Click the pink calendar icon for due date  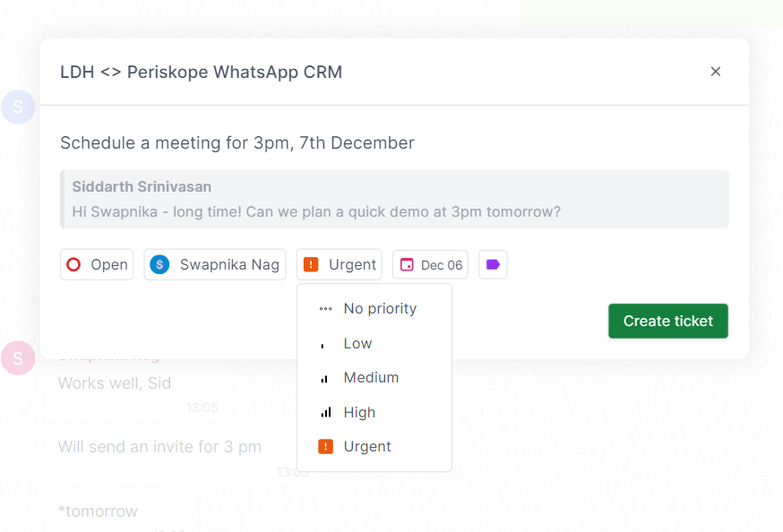pos(407,264)
